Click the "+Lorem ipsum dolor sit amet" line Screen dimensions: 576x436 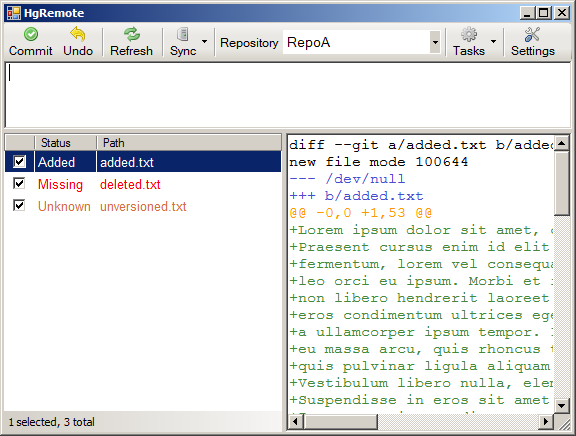click(x=421, y=230)
